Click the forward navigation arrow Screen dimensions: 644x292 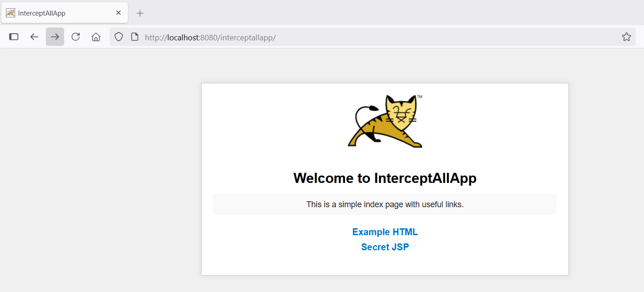click(x=55, y=37)
